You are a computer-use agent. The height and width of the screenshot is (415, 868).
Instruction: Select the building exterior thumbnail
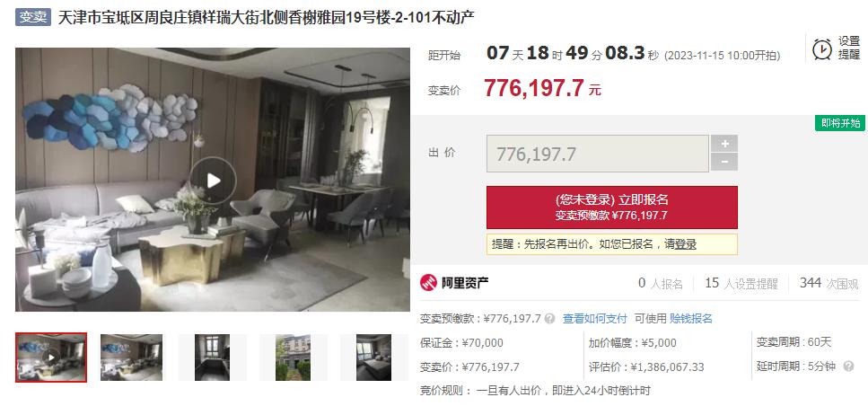click(293, 358)
